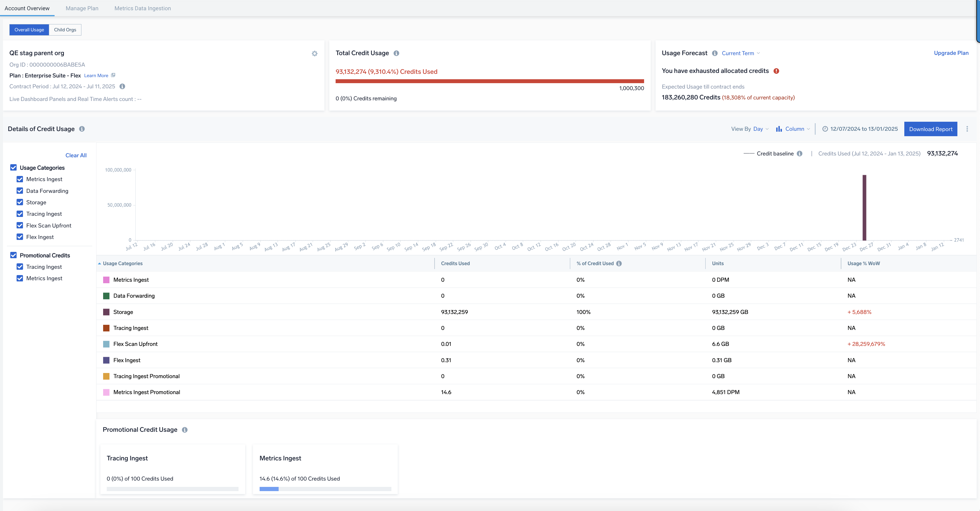Image resolution: width=980 pixels, height=511 pixels.
Task: Open the Current Term dropdown
Action: [x=741, y=53]
